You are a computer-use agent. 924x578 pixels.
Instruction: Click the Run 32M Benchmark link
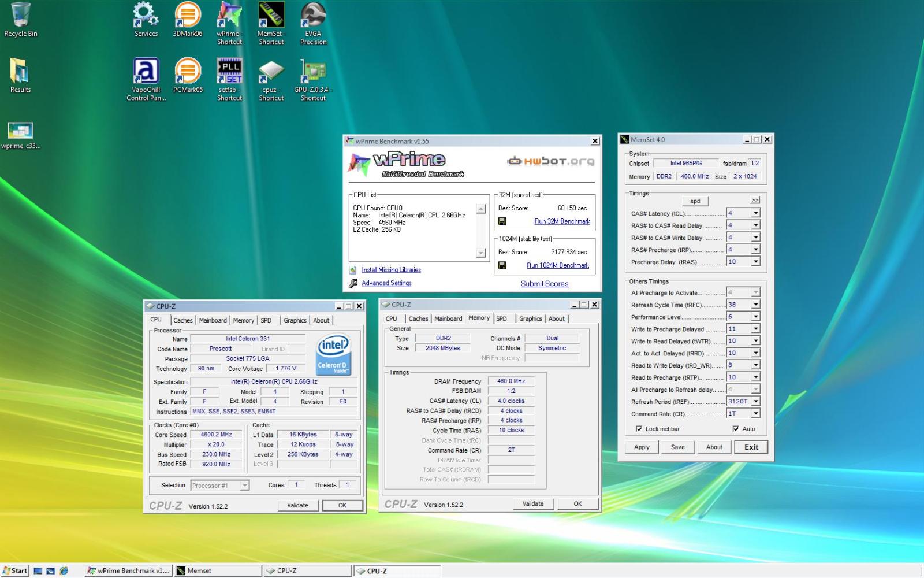click(562, 221)
